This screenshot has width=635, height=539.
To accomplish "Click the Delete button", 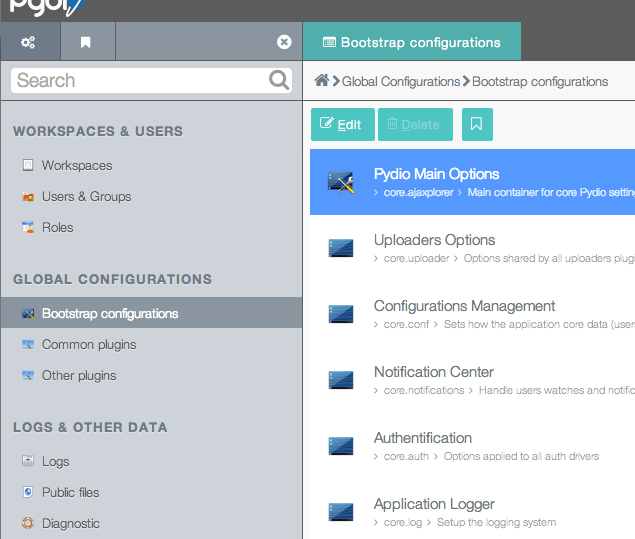I will pyautogui.click(x=415, y=124).
